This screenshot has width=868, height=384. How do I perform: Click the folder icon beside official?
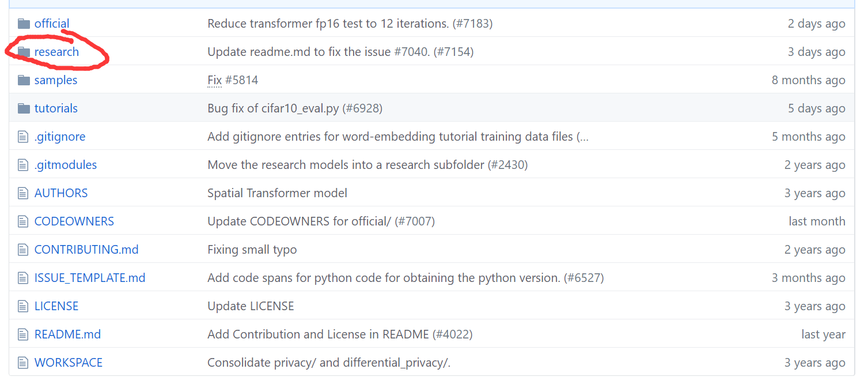tap(24, 23)
